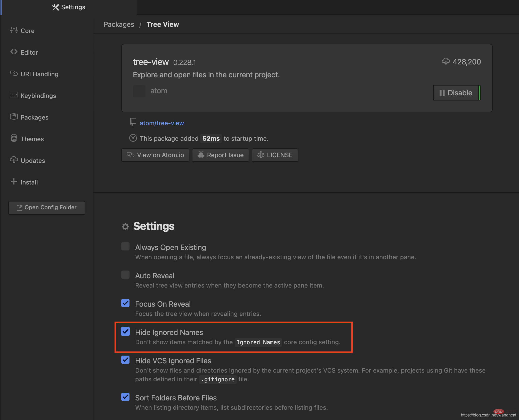The width and height of the screenshot is (519, 420).
Task: Open Updates cloud download icon
Action: click(x=14, y=160)
